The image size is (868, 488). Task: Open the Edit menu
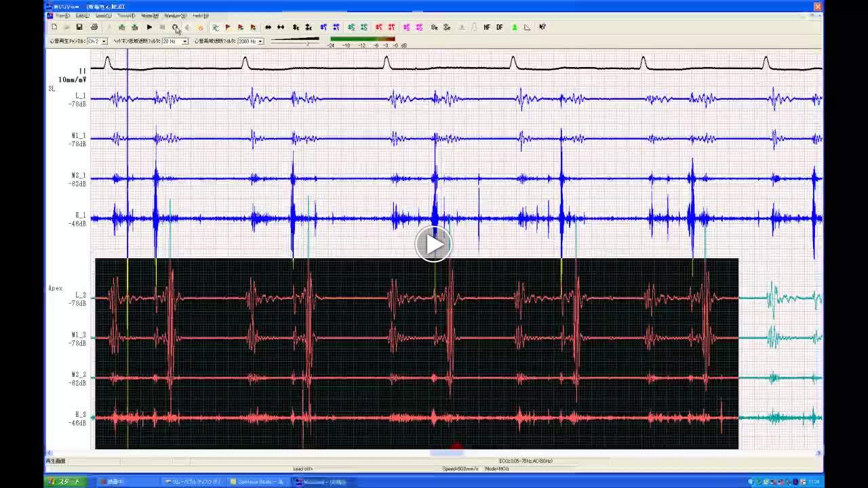(x=82, y=16)
